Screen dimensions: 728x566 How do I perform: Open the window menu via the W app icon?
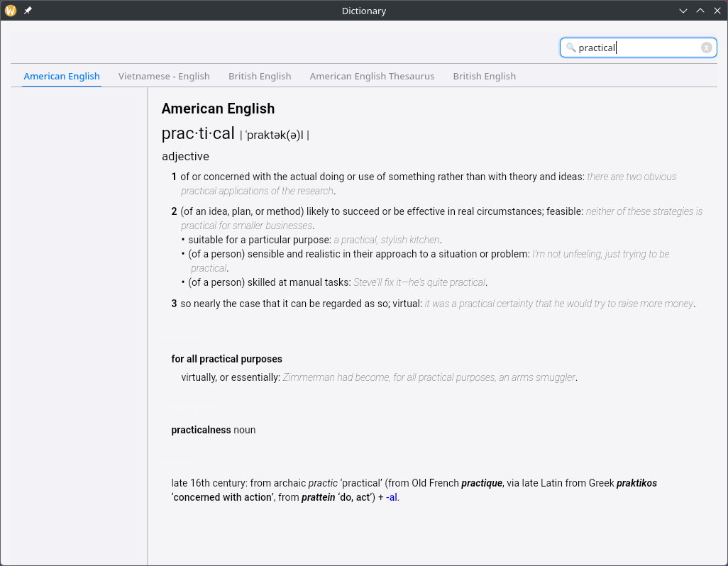pos(11,11)
